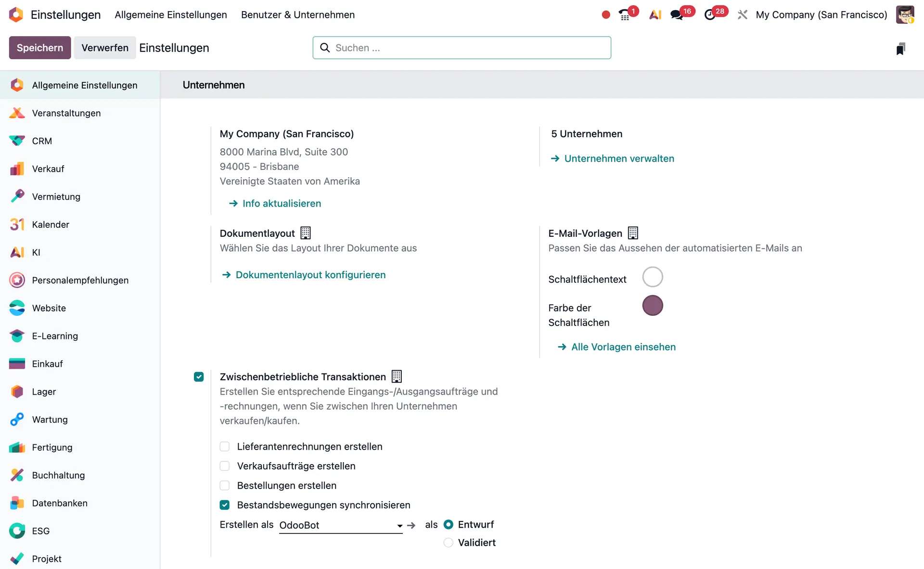Switch to the Unternehmen tab
Screen dimensions: 924x569
click(214, 85)
